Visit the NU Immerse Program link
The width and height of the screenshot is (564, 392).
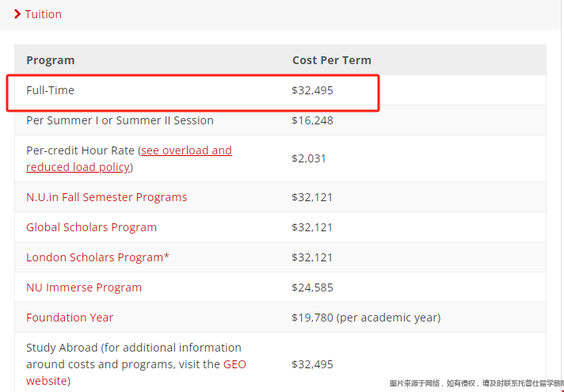tap(84, 287)
